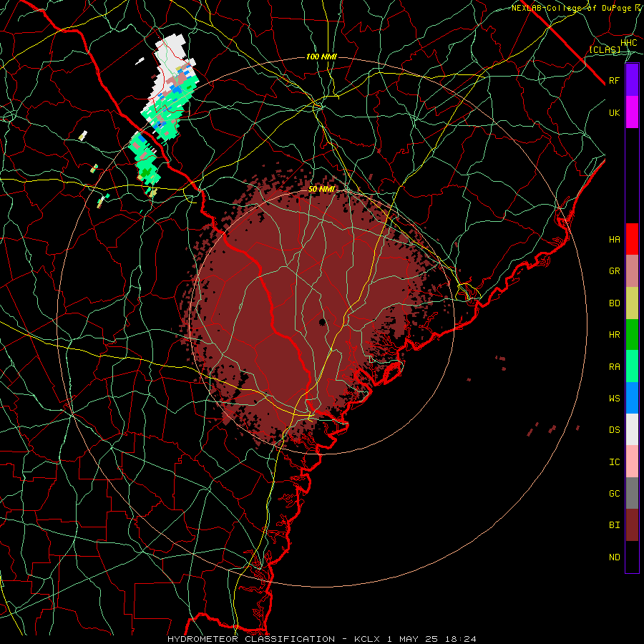
Task: Select the gray GC color swatch
Action: [x=632, y=493]
